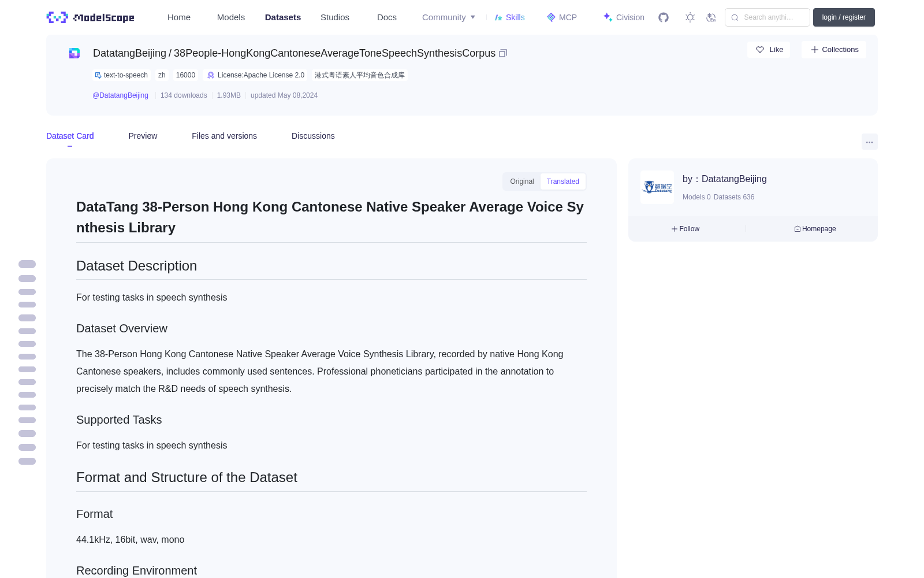
Task: Click by：DatatangBeijing in sidebar card
Action: click(725, 179)
